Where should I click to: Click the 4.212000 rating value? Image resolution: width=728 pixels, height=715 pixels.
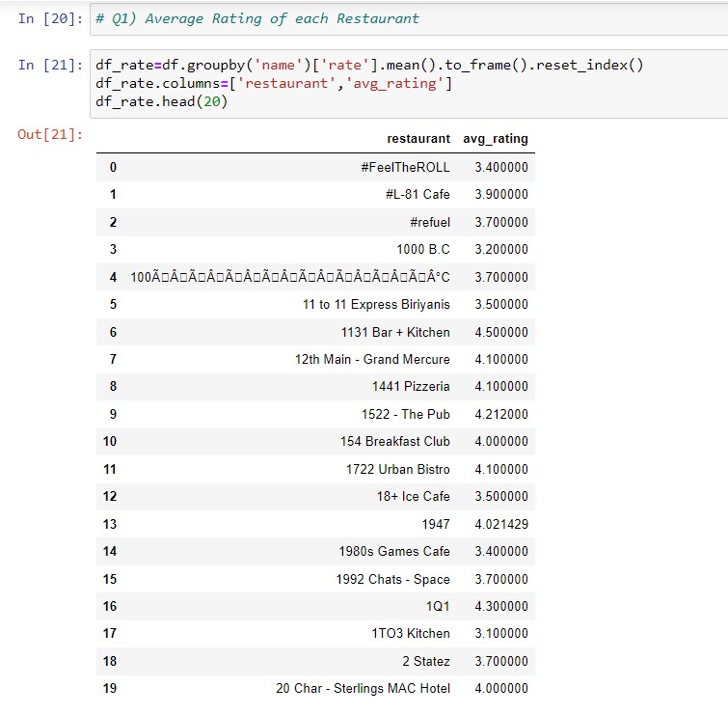[501, 414]
